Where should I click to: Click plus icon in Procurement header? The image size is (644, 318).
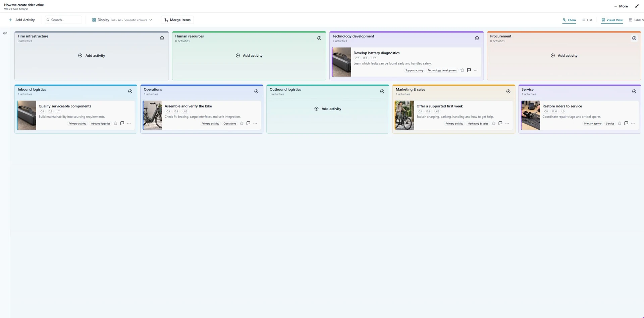pos(634,38)
